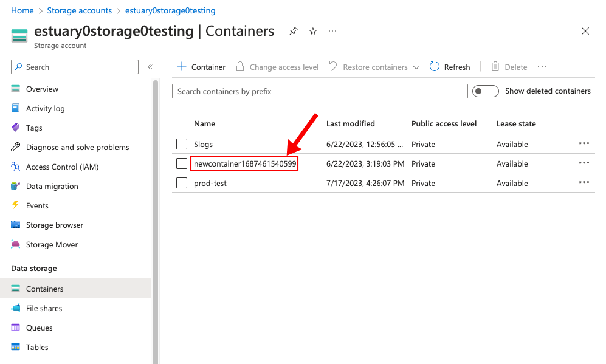606x364 pixels.
Task: Click the plus icon to add Container
Action: [181, 67]
